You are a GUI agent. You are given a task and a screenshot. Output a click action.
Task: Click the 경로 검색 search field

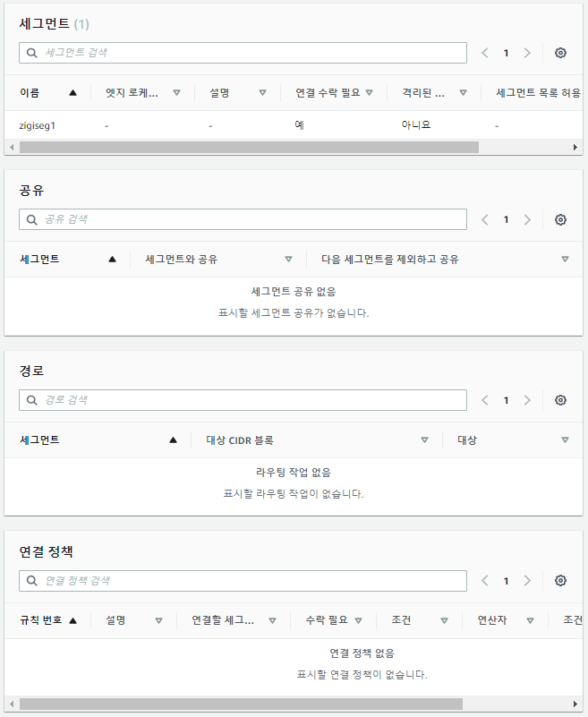tap(243, 400)
